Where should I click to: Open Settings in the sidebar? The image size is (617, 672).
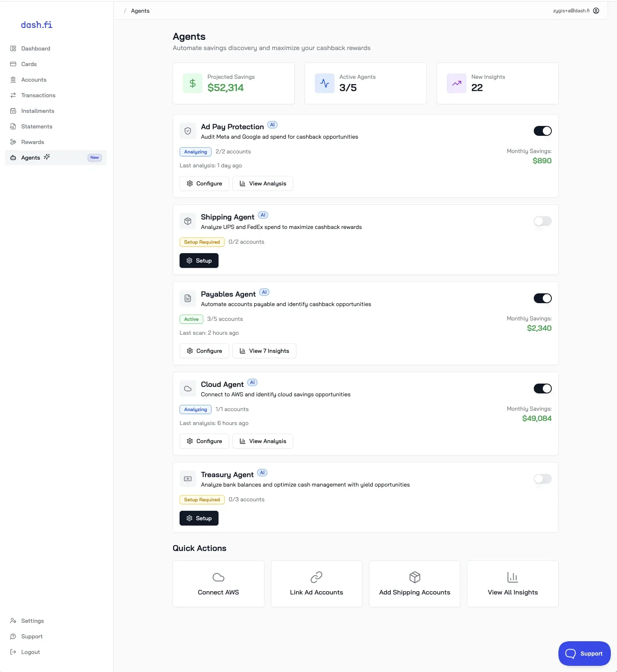point(56,621)
